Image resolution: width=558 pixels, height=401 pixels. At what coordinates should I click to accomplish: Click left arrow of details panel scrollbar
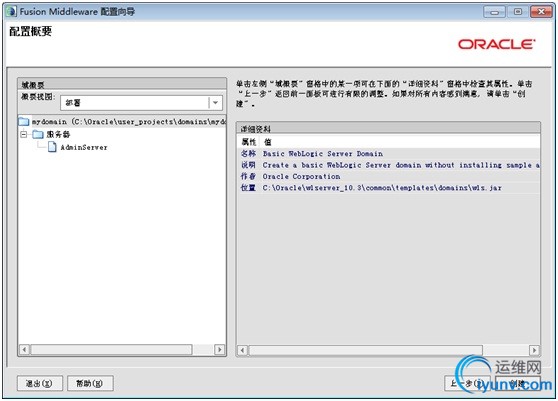[242, 350]
